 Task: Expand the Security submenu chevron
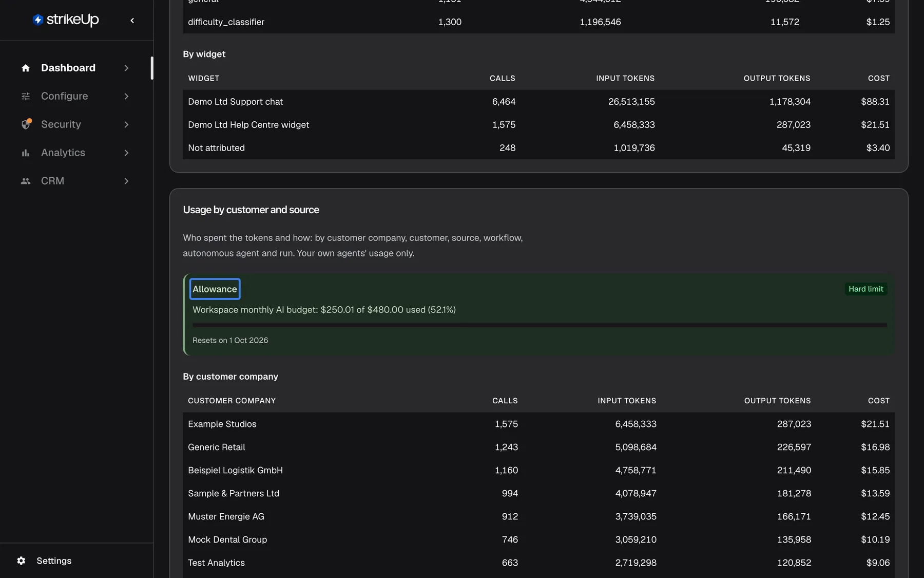tap(126, 124)
